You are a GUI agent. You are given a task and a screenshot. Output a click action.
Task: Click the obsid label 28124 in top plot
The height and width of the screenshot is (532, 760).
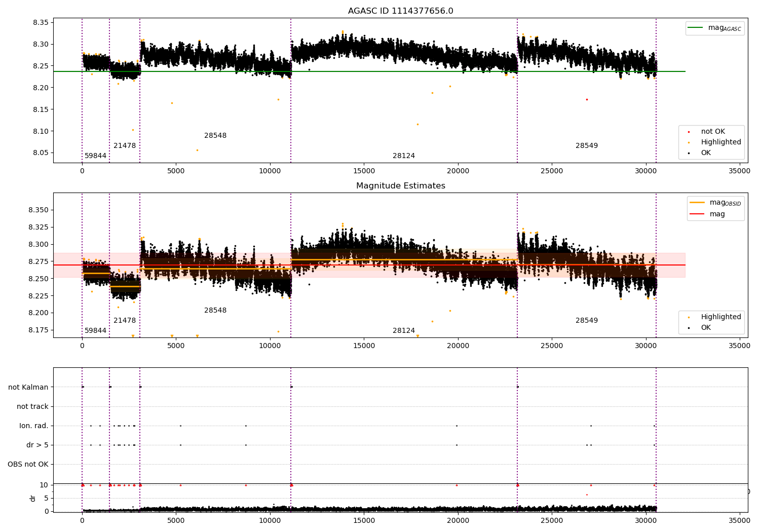coord(404,156)
